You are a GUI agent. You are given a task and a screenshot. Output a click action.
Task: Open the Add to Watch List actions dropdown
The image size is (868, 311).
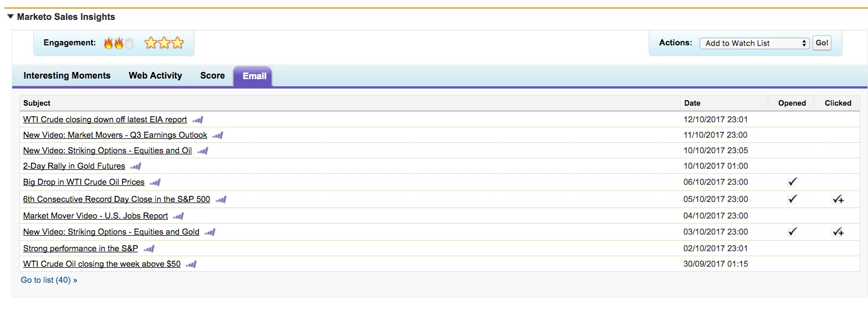[x=754, y=43]
